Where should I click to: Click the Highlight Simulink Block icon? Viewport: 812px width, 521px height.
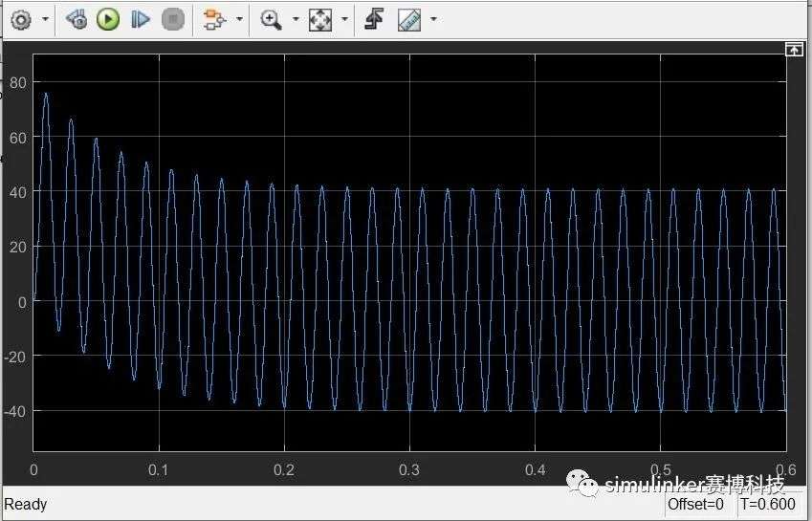tap(214, 20)
